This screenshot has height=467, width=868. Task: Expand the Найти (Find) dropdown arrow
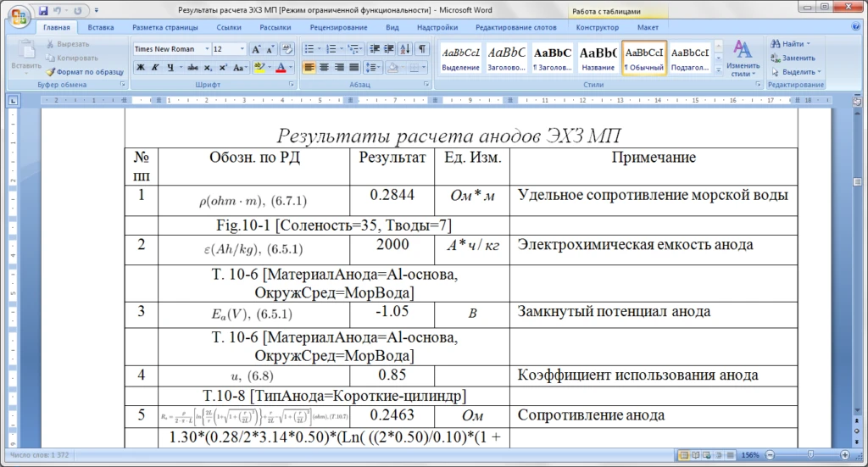[x=809, y=44]
